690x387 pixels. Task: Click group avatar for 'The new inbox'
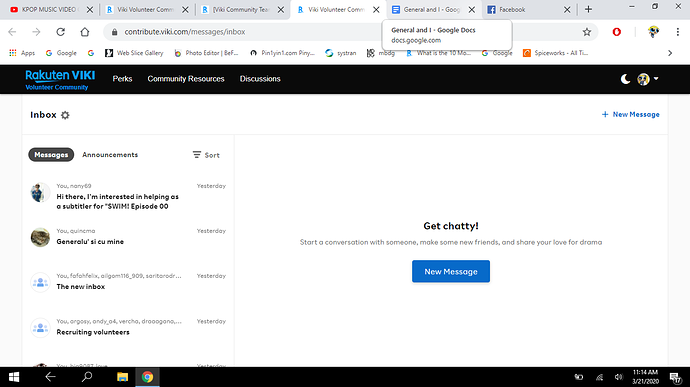click(x=40, y=282)
